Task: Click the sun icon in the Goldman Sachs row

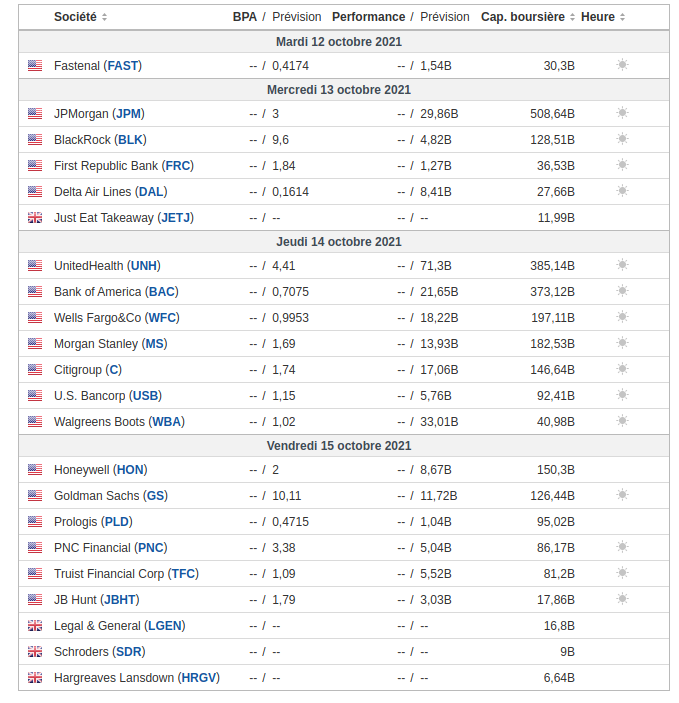Action: coord(622,496)
